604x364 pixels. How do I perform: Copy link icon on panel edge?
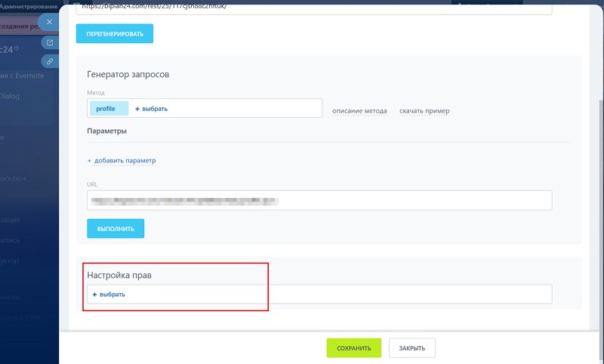coord(50,61)
